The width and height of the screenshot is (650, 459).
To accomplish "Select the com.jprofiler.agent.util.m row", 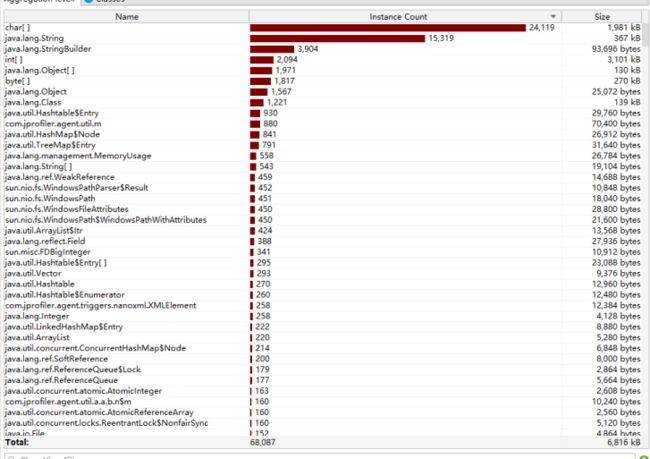I will [323, 124].
